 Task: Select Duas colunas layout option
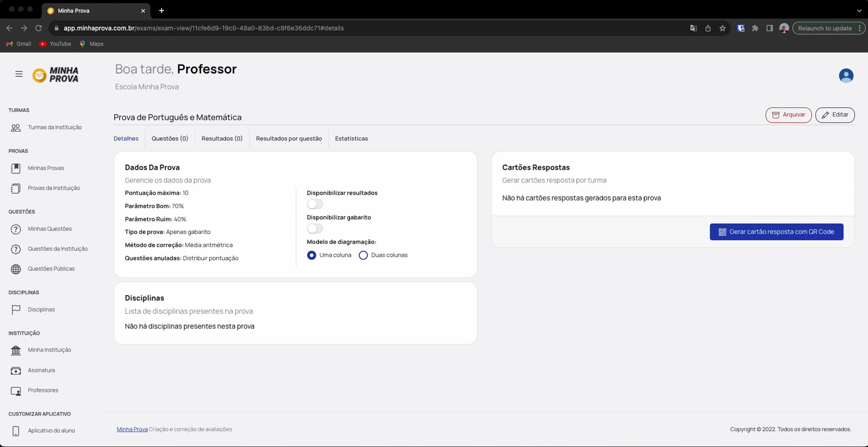363,255
